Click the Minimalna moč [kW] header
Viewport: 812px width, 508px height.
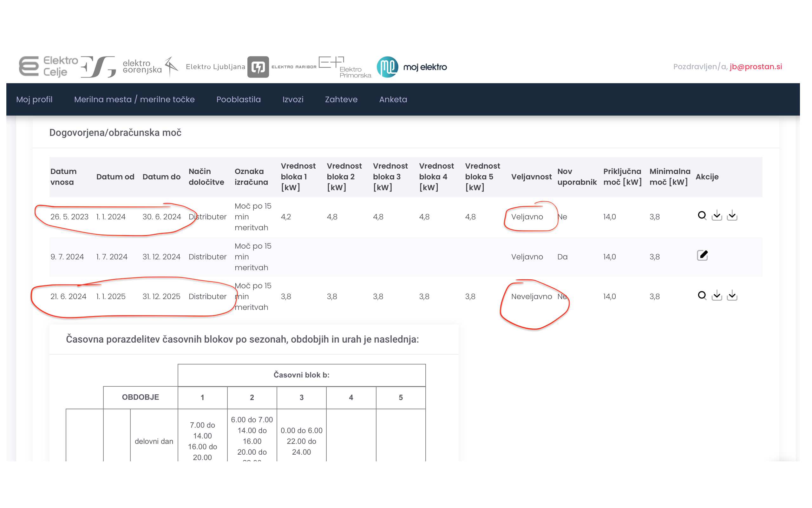tap(670, 177)
